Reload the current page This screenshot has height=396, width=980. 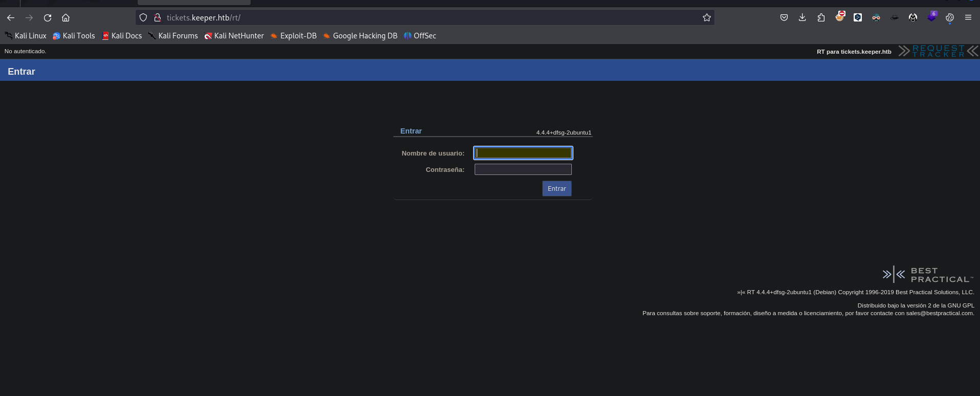click(48, 17)
